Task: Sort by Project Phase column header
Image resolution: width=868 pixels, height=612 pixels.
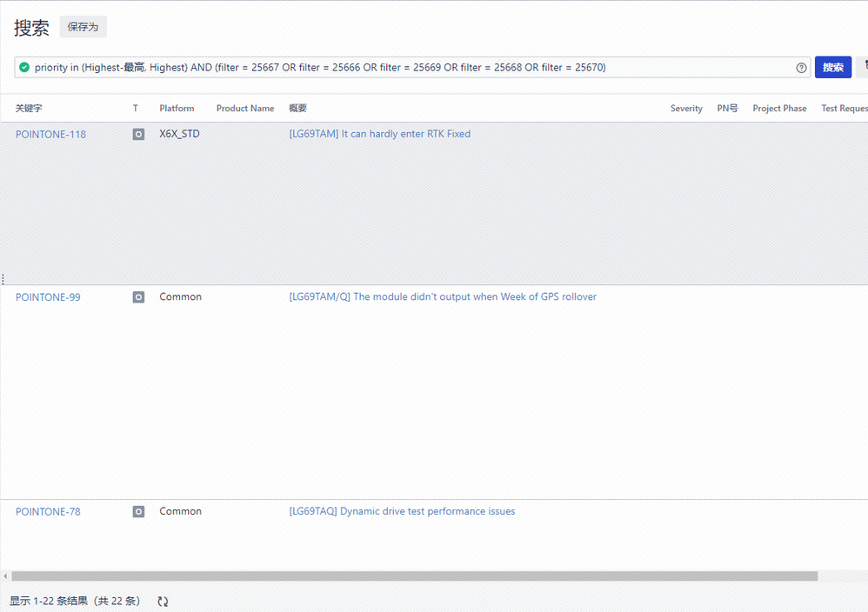Action: point(779,108)
